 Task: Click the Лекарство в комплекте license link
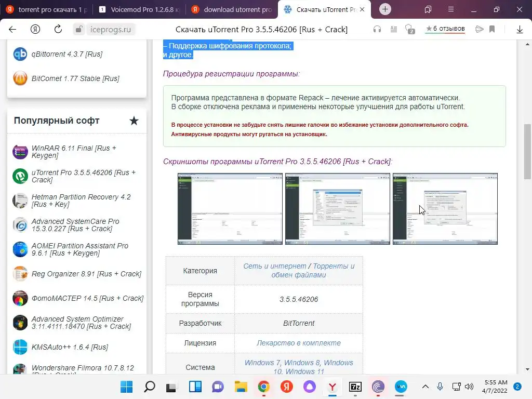click(299, 343)
